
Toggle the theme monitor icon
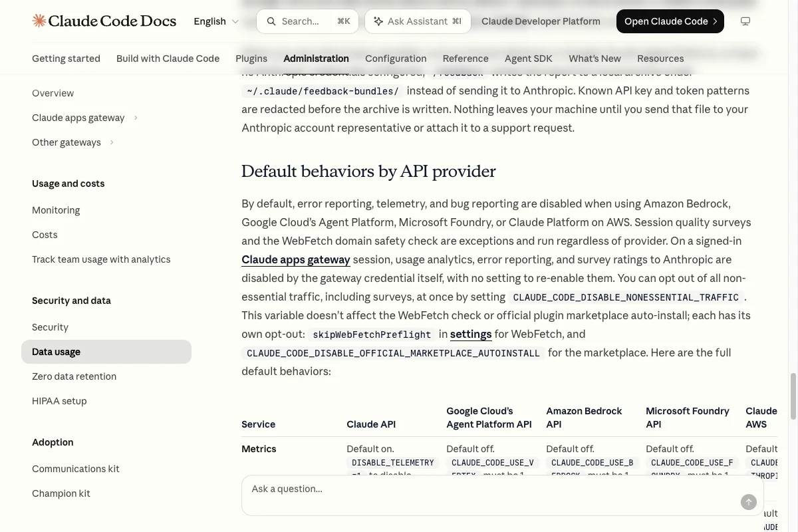pos(745,21)
